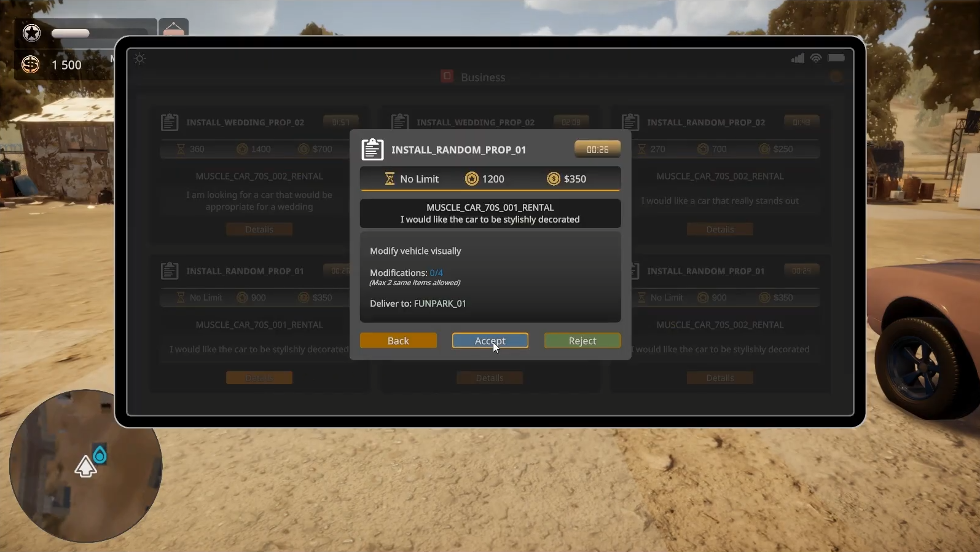This screenshot has height=552, width=980.
Task: Open Details of bottom-right INSTALL_RANDOM_PROP_01 card
Action: 720,378
